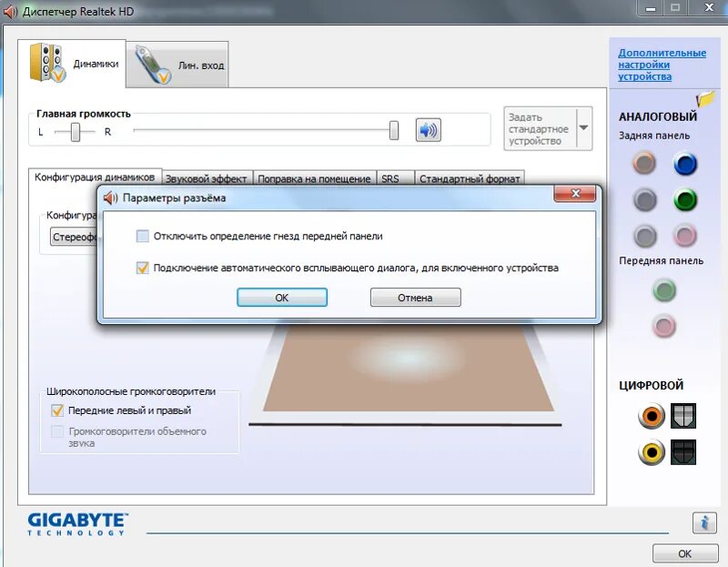The image size is (728, 567).
Task: Click the Realtek speaker title bar icon
Action: point(10,12)
